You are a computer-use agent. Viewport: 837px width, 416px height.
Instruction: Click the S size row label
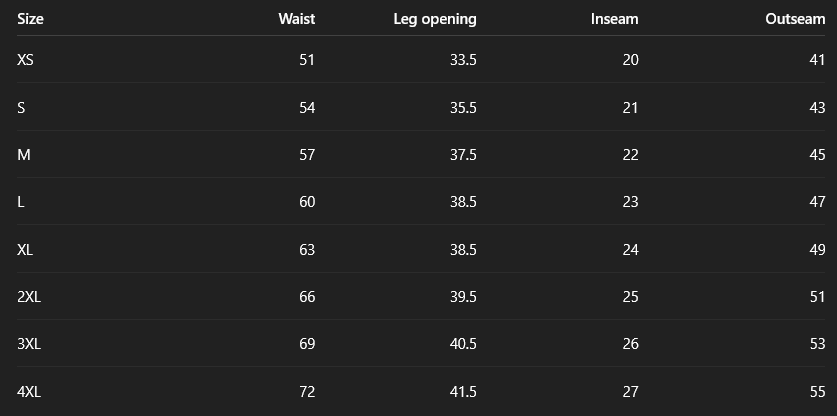point(21,108)
